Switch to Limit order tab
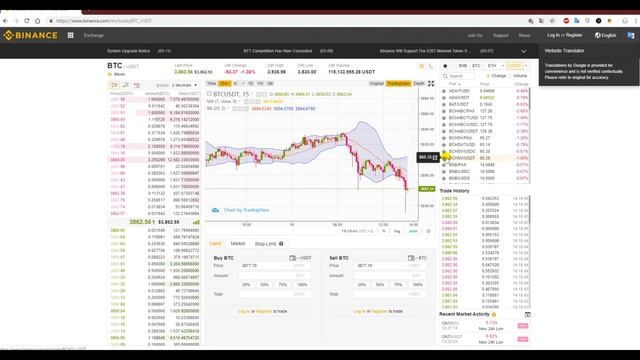The height and width of the screenshot is (360, 640). (215, 244)
